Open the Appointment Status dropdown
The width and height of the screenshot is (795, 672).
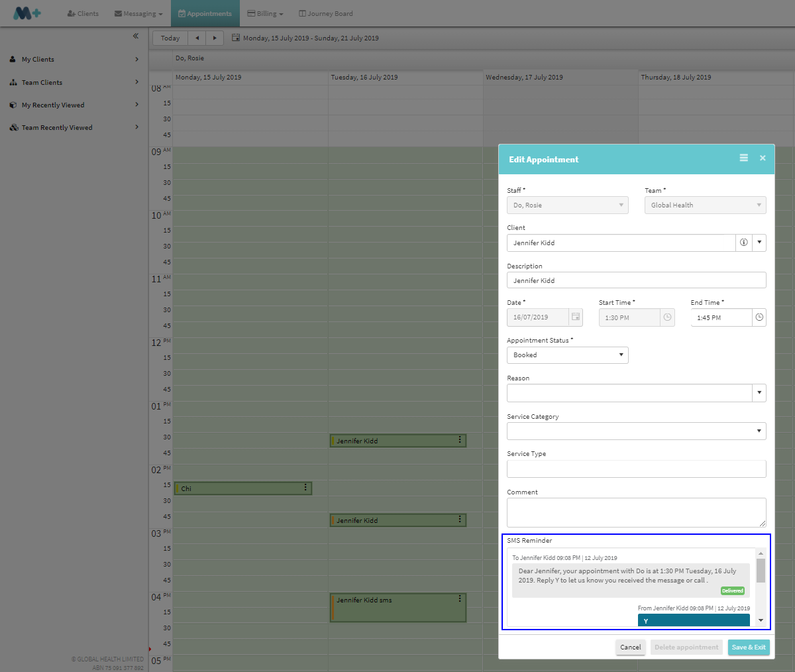[x=567, y=355]
